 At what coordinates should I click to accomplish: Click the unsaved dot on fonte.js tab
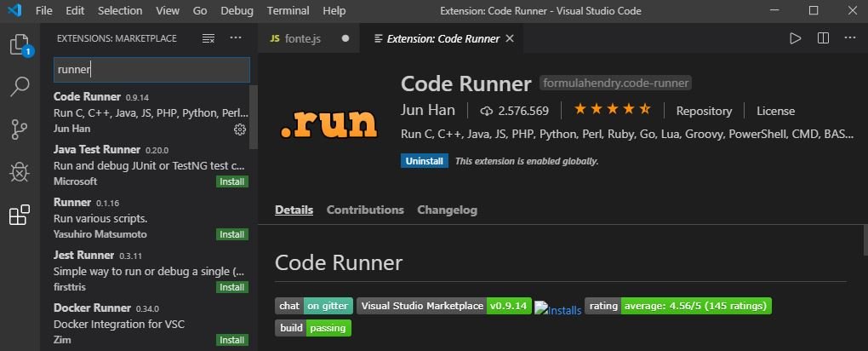345,39
